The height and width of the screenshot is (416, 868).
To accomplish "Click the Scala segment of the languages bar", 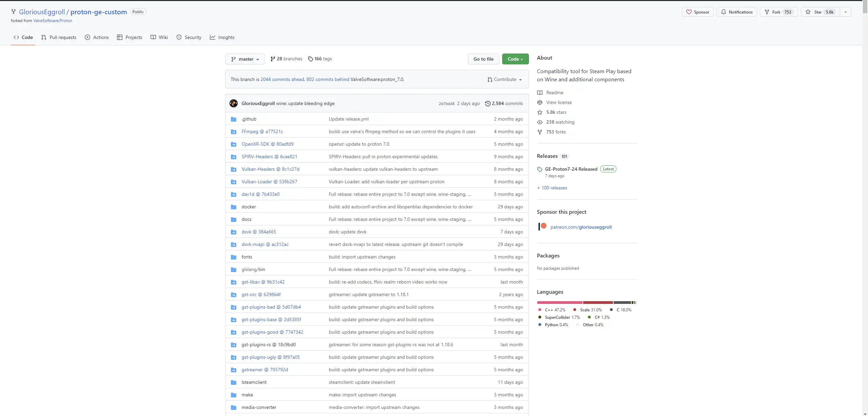I will point(598,303).
